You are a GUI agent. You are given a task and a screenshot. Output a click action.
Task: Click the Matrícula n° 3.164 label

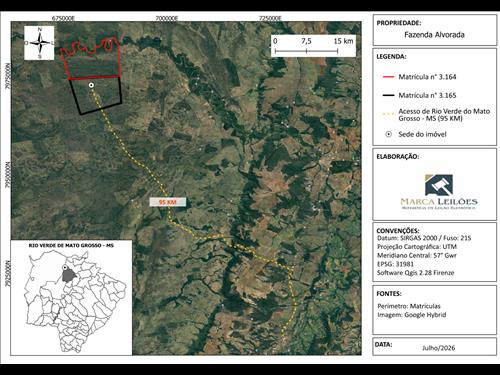(427, 77)
